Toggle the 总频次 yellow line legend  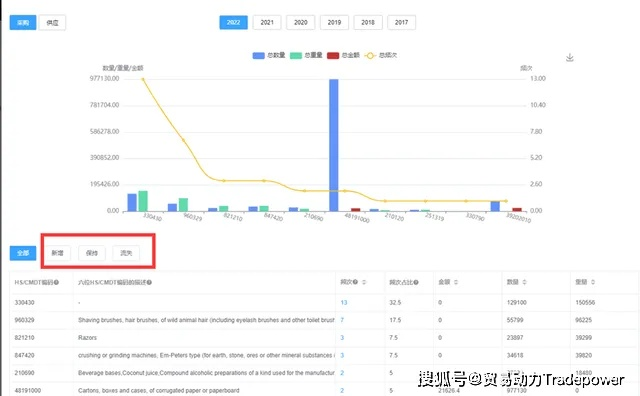[380, 55]
